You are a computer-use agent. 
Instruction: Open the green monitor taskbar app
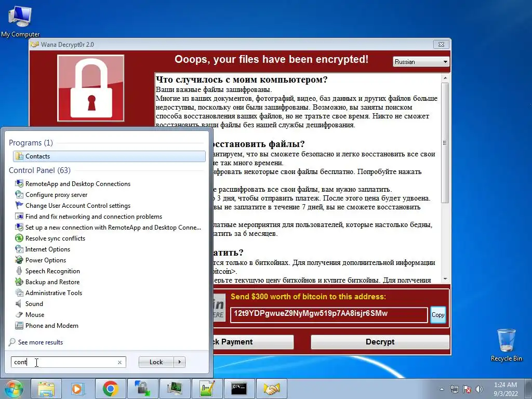click(175, 389)
